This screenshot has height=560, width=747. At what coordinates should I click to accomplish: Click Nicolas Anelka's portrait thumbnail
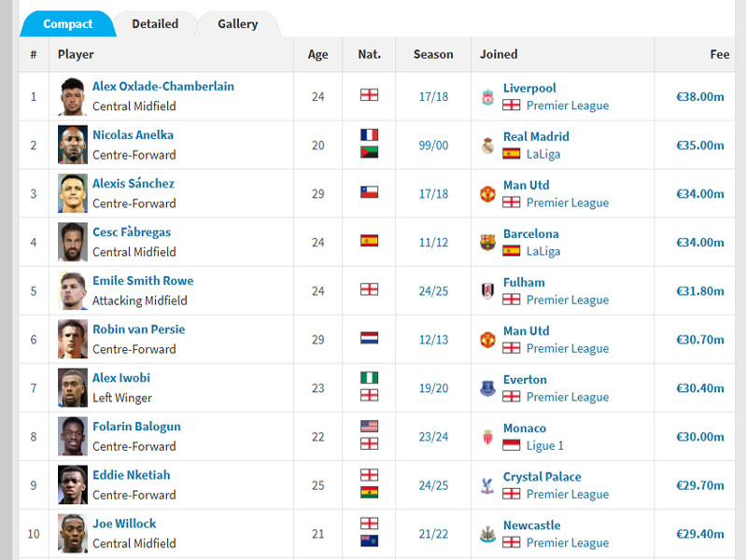(x=72, y=146)
